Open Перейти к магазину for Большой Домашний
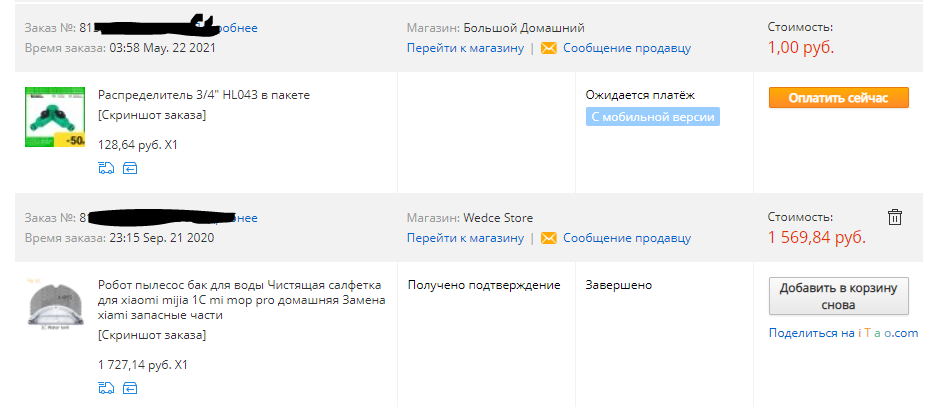937x407 pixels. coord(466,48)
